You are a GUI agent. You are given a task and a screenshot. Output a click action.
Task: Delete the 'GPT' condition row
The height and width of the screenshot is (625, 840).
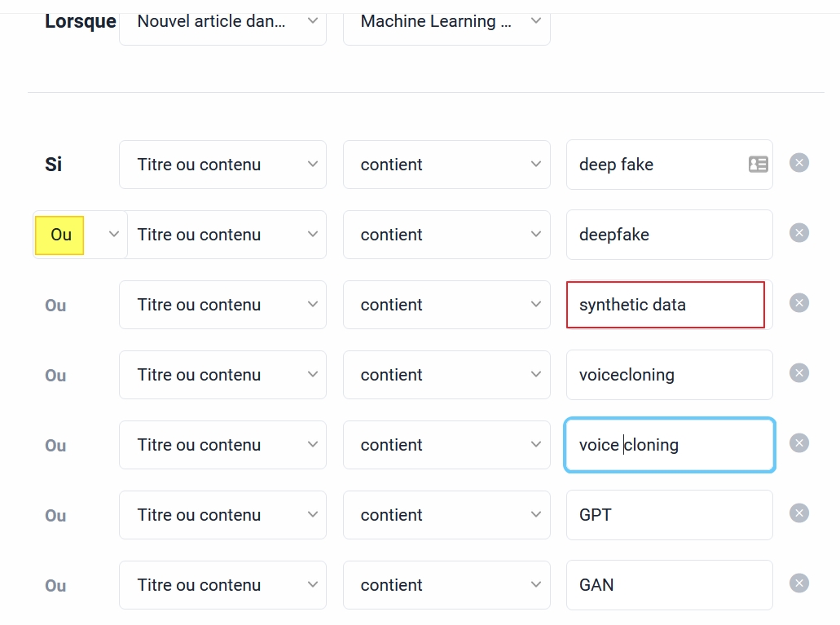coord(798,513)
